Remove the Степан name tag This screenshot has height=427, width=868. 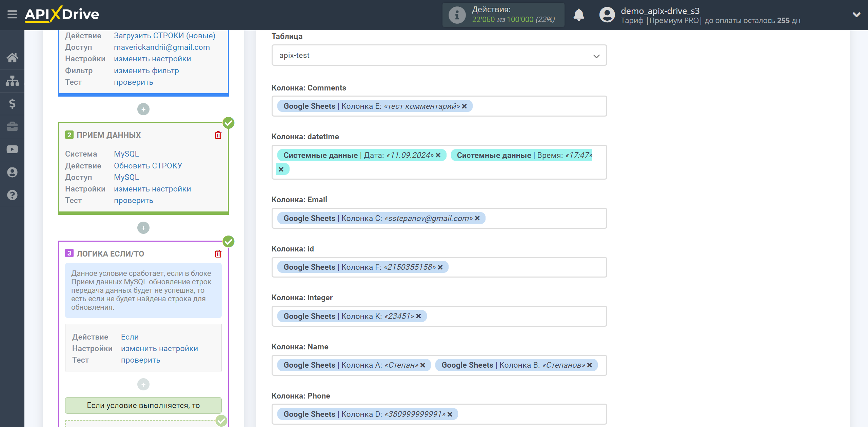[x=423, y=365]
